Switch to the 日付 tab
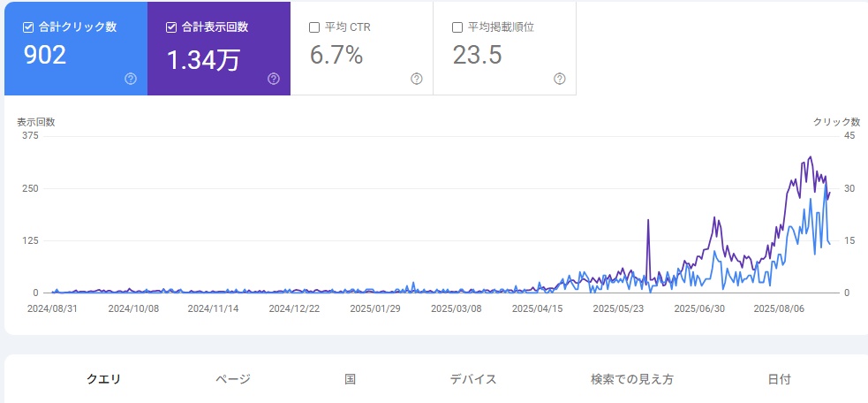Screen dimensions: 868x403 780,379
